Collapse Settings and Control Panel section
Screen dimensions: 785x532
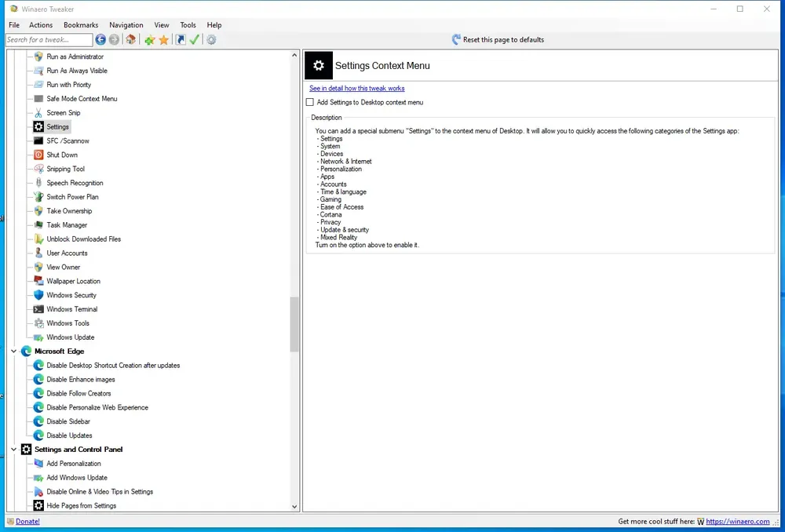[x=13, y=450]
